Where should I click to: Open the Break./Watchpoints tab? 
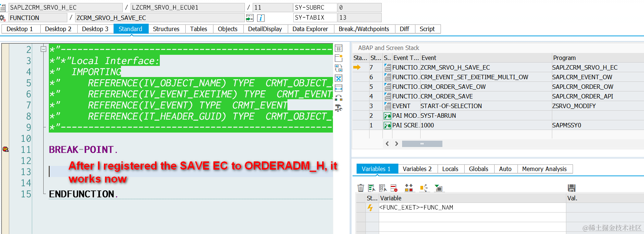point(364,29)
